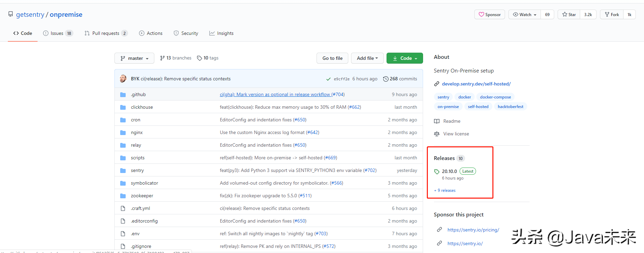Viewport: 644px width, 253px height.
Task: Open the Add file dropdown
Action: pyautogui.click(x=367, y=58)
